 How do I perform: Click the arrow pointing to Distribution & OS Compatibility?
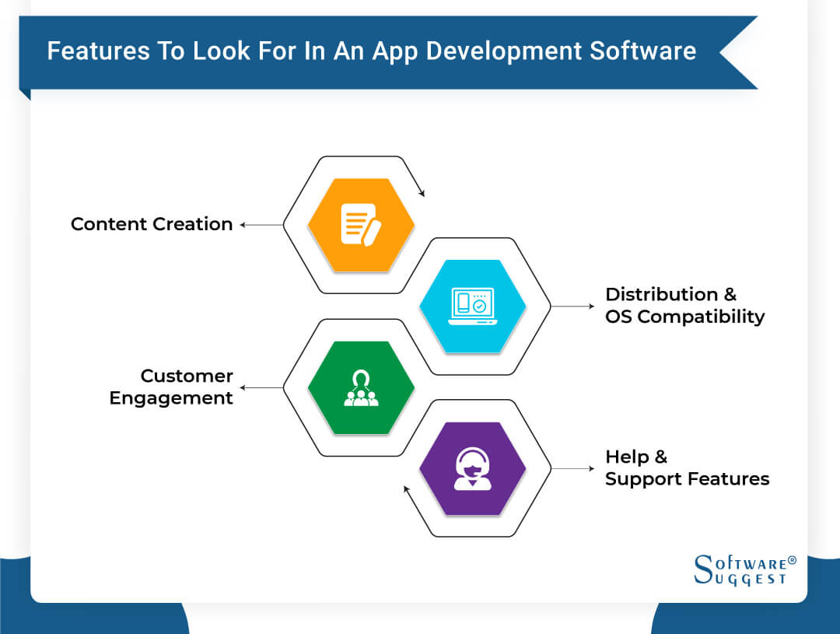pos(572,306)
